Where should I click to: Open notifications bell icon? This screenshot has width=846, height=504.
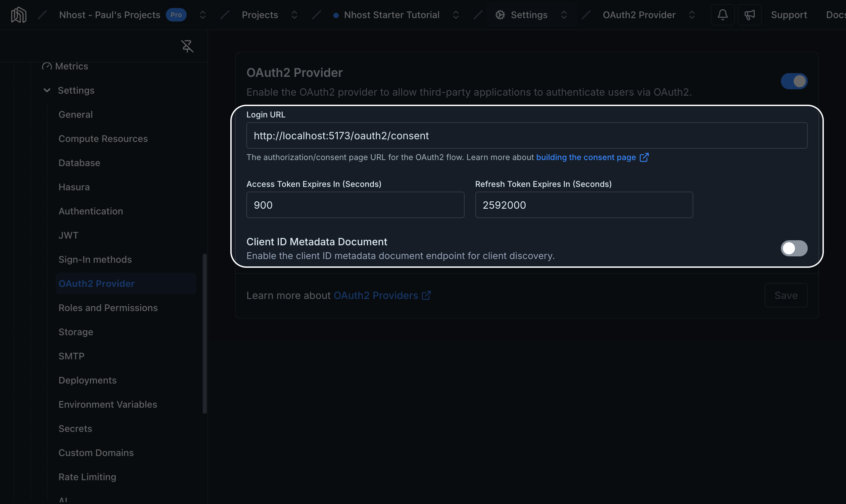point(722,15)
